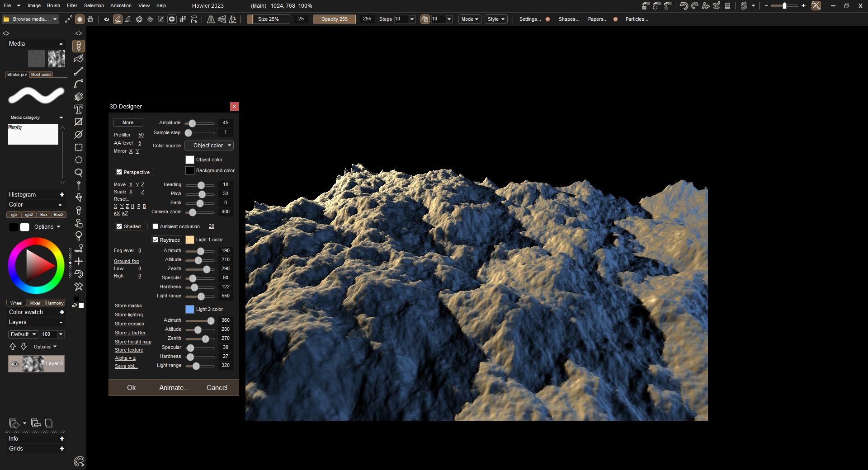Disable the Perspective checkbox
This screenshot has height=470, width=868.
click(x=119, y=172)
